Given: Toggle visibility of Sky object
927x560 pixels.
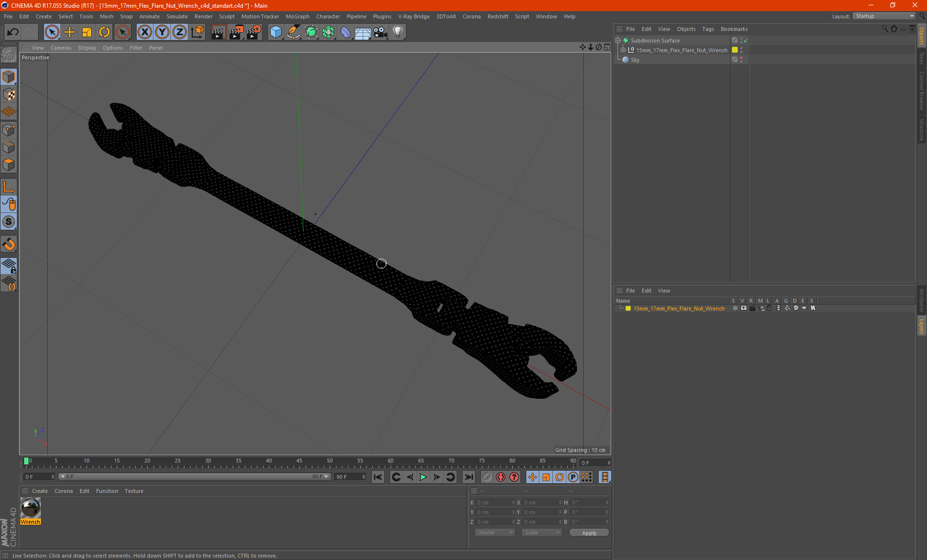Looking at the screenshot, I should coord(742,59).
